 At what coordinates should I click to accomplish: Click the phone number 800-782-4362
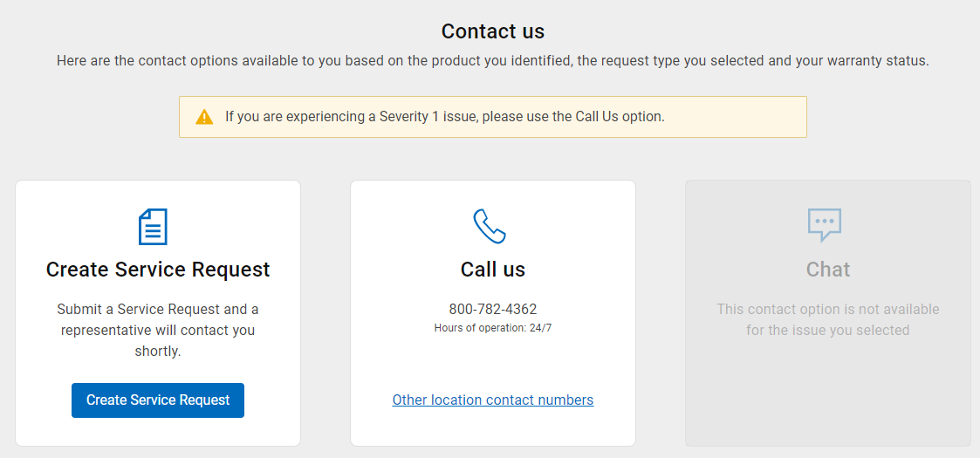click(493, 310)
